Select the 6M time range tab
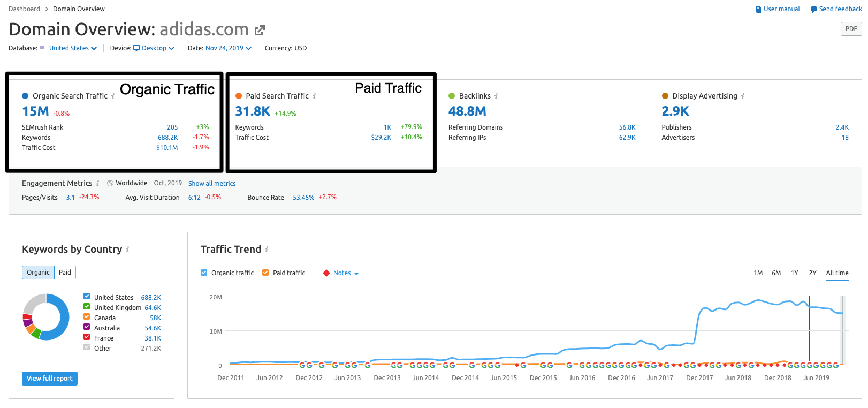The width and height of the screenshot is (868, 408). click(776, 273)
